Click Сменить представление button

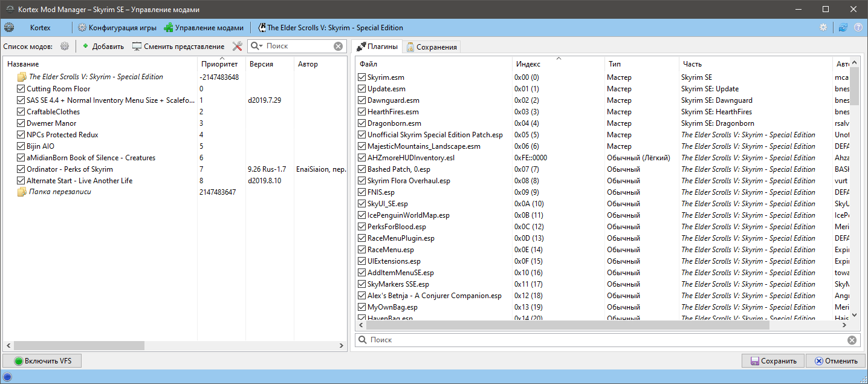[178, 46]
